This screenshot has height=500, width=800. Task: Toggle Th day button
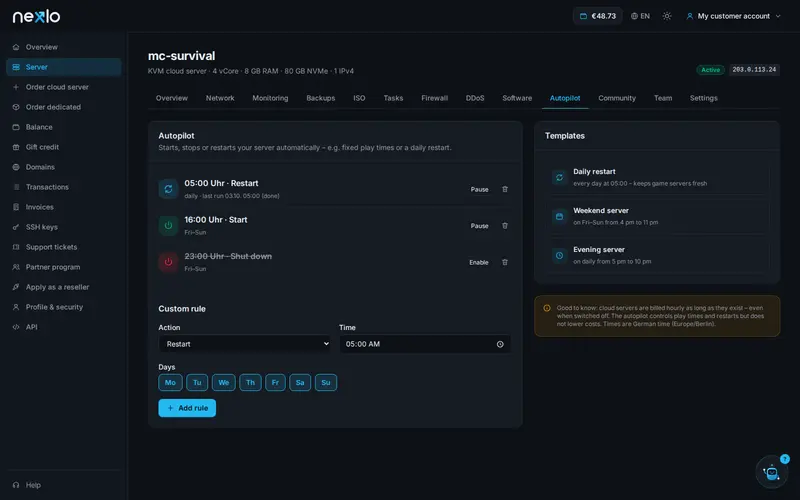click(250, 383)
